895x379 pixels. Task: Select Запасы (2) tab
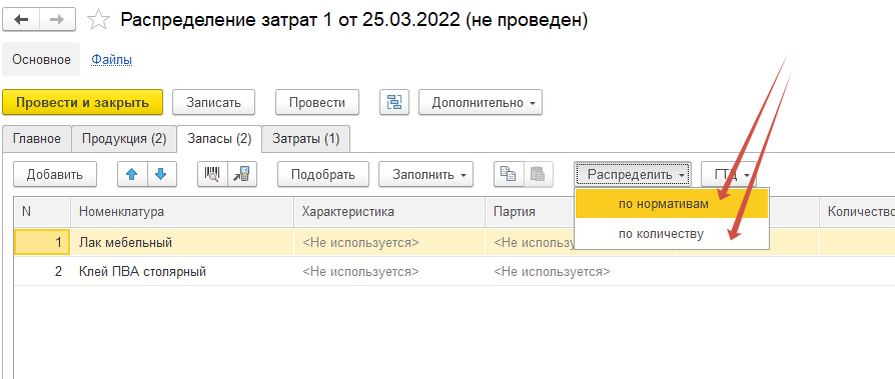tap(219, 139)
